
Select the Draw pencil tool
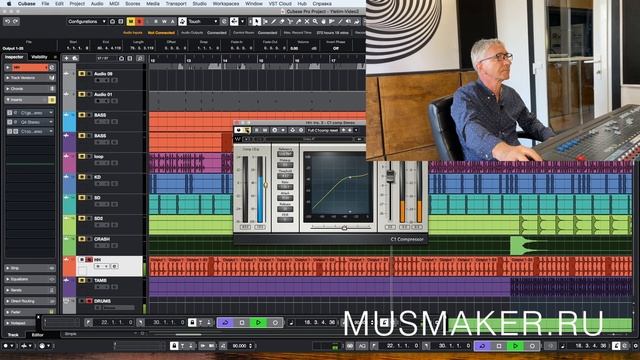274,22
